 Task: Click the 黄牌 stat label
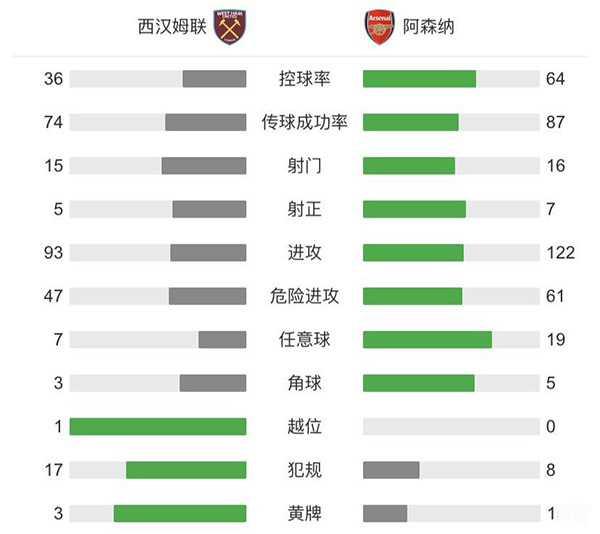tap(304, 514)
